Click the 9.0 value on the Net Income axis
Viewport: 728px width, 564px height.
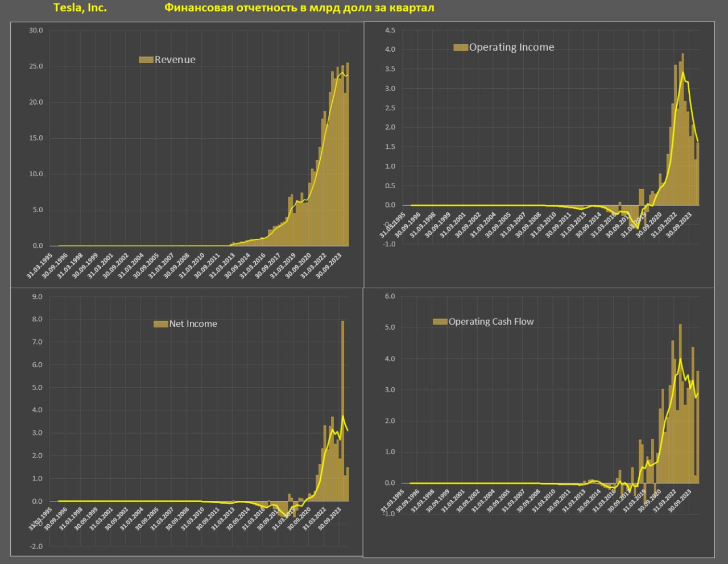tap(37, 297)
